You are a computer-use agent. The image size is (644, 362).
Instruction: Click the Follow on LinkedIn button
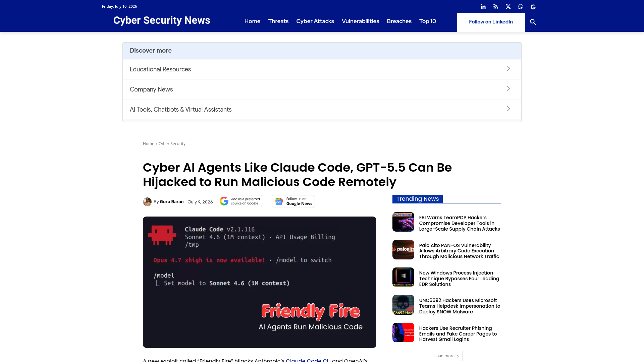(491, 22)
